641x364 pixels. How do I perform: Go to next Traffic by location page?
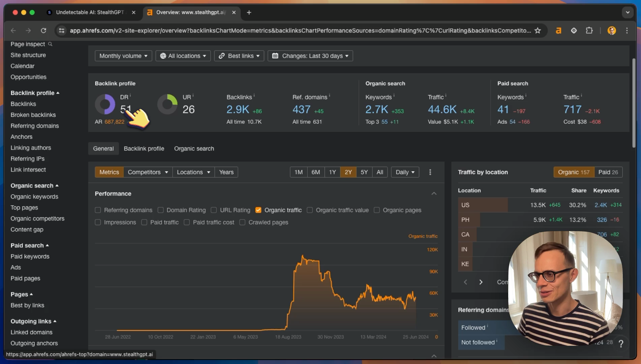(x=481, y=282)
